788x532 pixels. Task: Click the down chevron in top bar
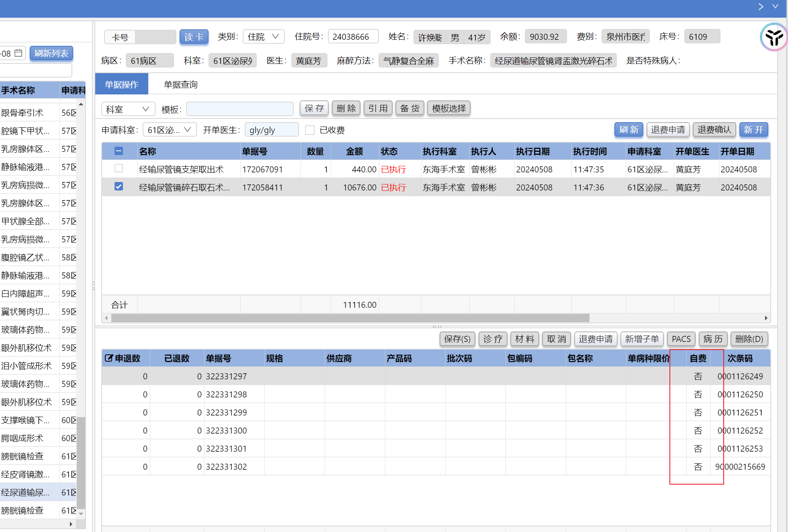click(x=775, y=6)
